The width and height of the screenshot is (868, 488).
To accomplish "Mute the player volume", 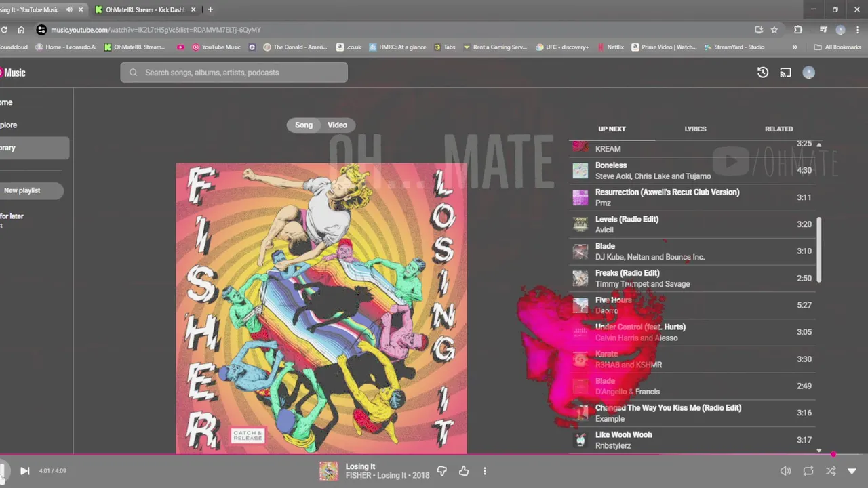I will [785, 470].
